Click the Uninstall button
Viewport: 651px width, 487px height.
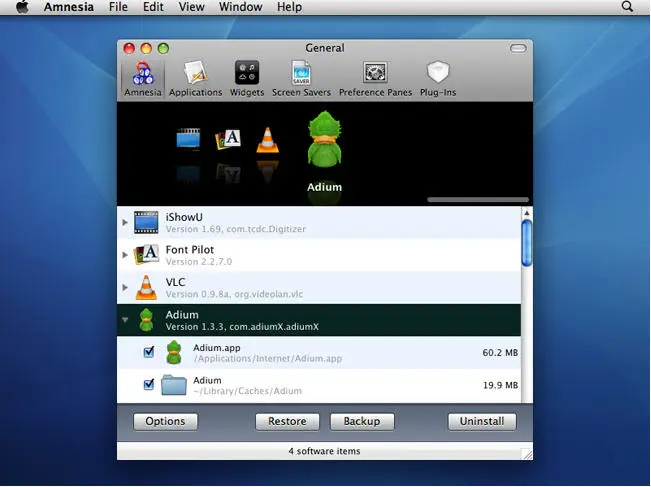click(482, 421)
